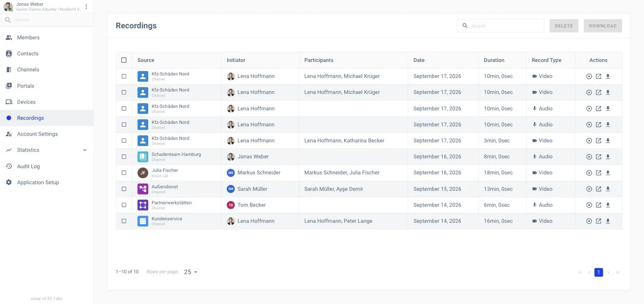This screenshot has height=304, width=644.
Task: Play the Partnerwerkstätten recording
Action: click(x=589, y=205)
